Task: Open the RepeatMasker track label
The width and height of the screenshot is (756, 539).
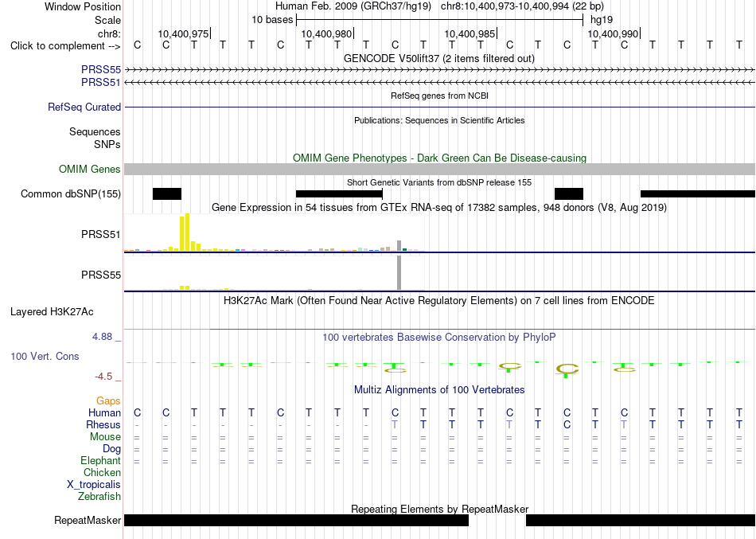Action: pos(88,520)
